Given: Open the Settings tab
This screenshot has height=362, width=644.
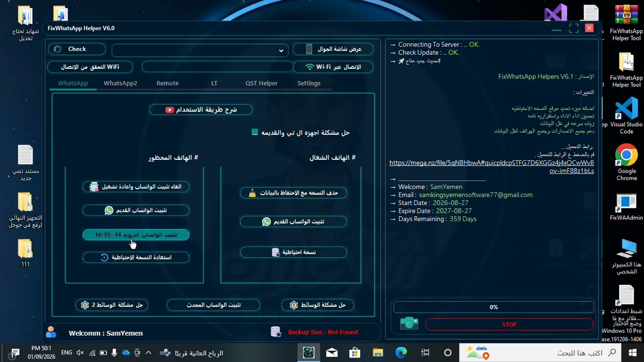Looking at the screenshot, I should click(309, 83).
